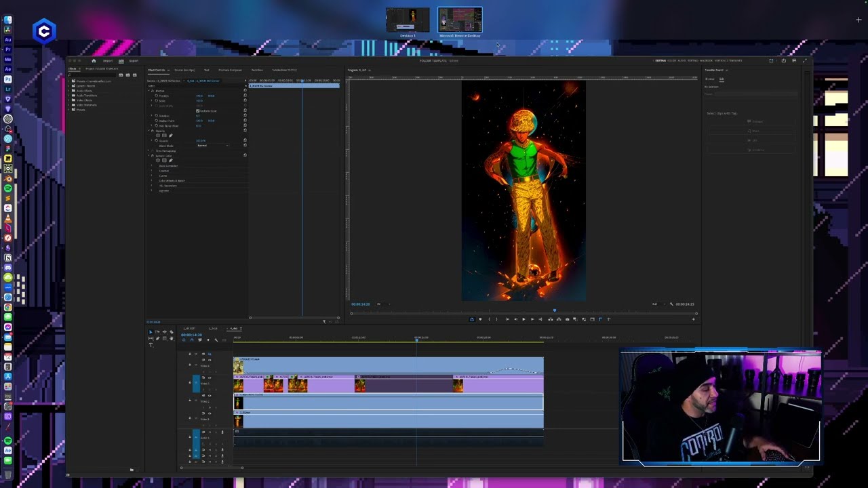Click Position X value 540.0
Image resolution: width=868 pixels, height=488 pixels.
click(199, 96)
